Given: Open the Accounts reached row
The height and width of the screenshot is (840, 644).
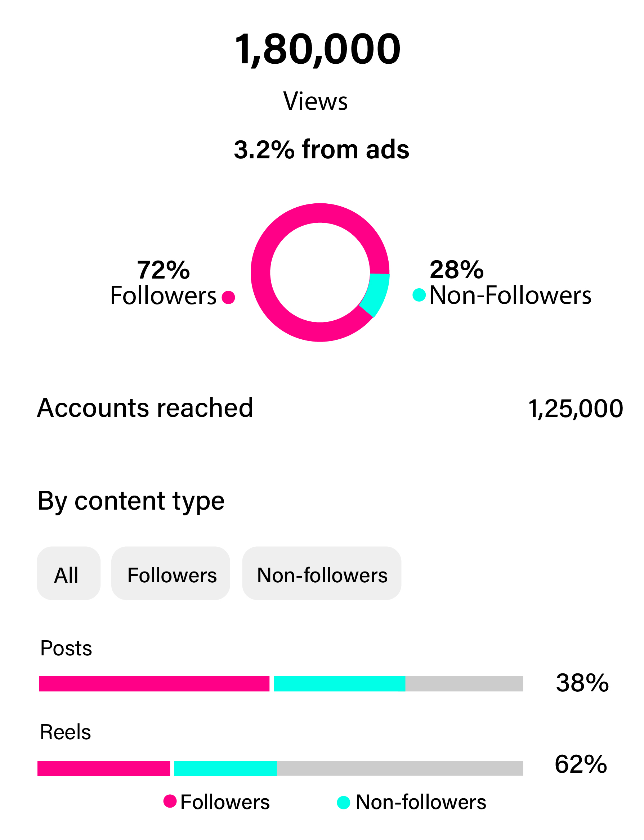Looking at the screenshot, I should click(x=145, y=407).
